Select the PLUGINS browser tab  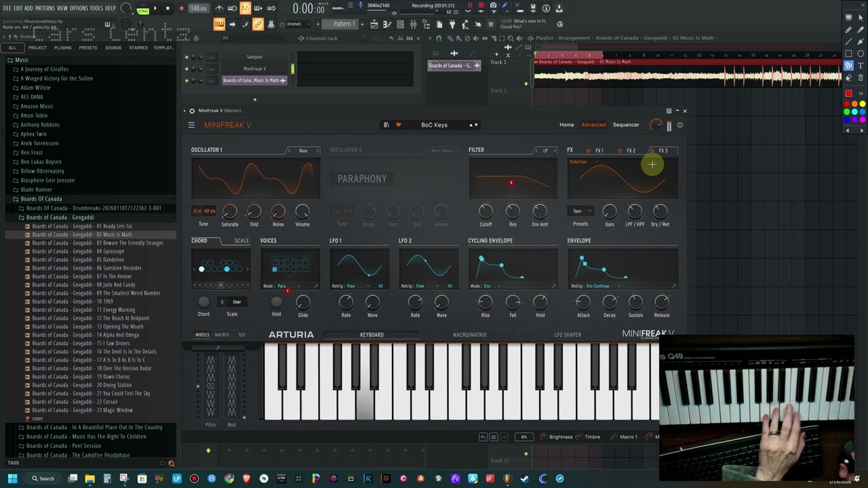[63, 48]
